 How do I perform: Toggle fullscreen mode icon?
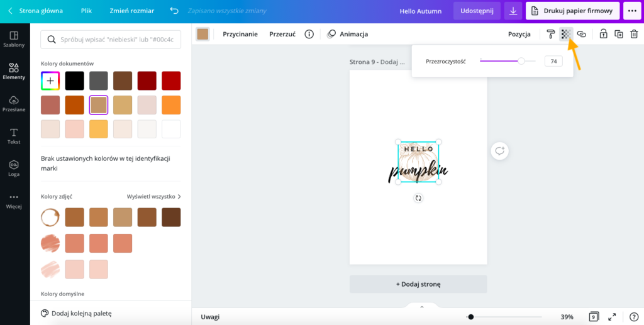pyautogui.click(x=613, y=317)
